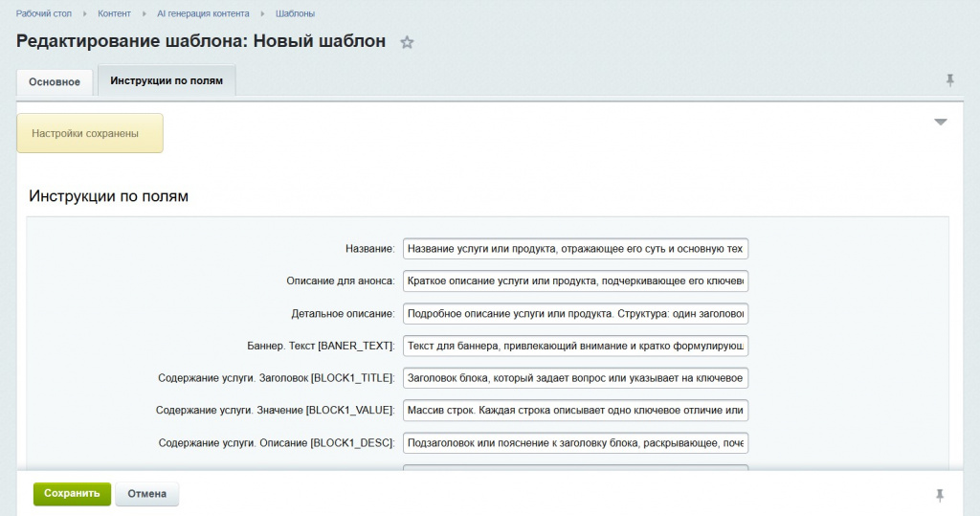Edit the BLOCK1_DESC input field
The image size is (980, 516).
[x=575, y=443]
